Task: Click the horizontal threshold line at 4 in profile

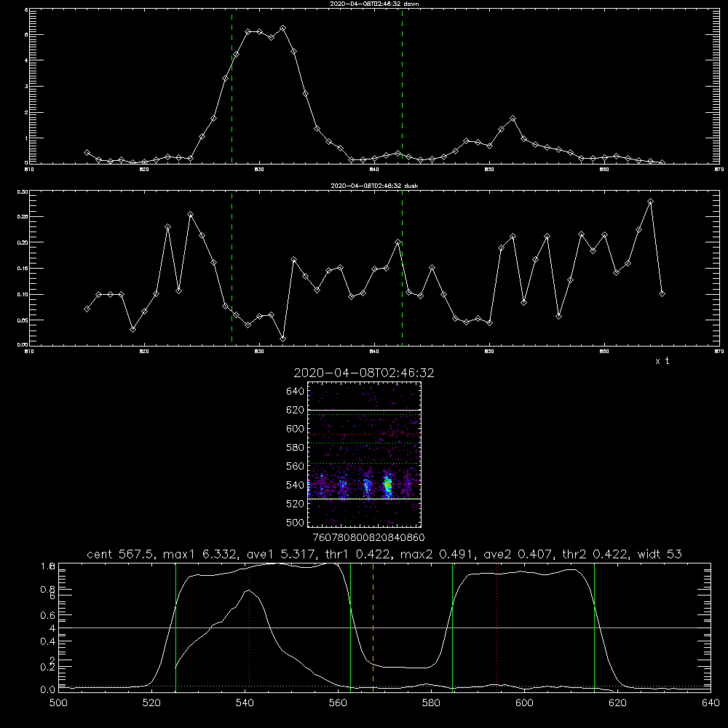Action: (x=384, y=628)
